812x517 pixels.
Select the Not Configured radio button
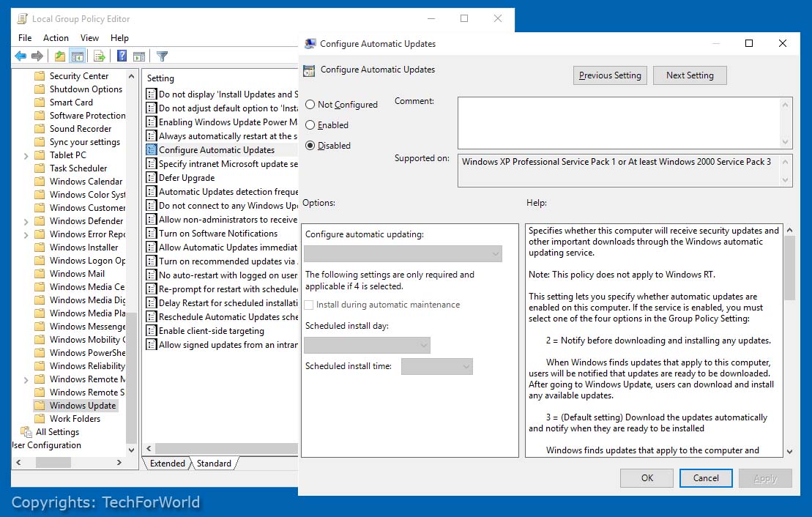(x=310, y=105)
